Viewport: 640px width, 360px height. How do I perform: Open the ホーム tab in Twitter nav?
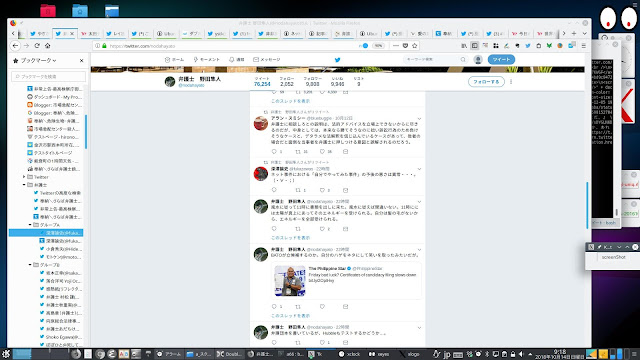click(174, 60)
